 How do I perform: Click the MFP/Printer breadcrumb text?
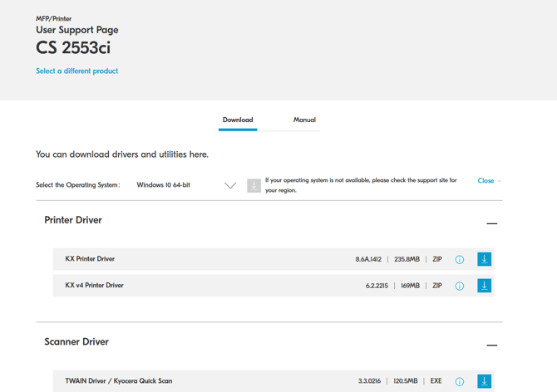click(x=54, y=18)
